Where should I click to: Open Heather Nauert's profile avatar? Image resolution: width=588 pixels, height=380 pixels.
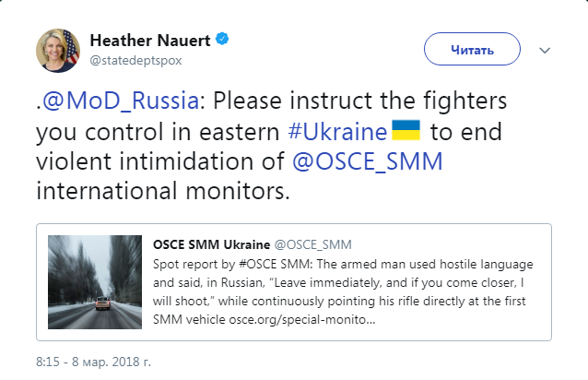pyautogui.click(x=58, y=50)
